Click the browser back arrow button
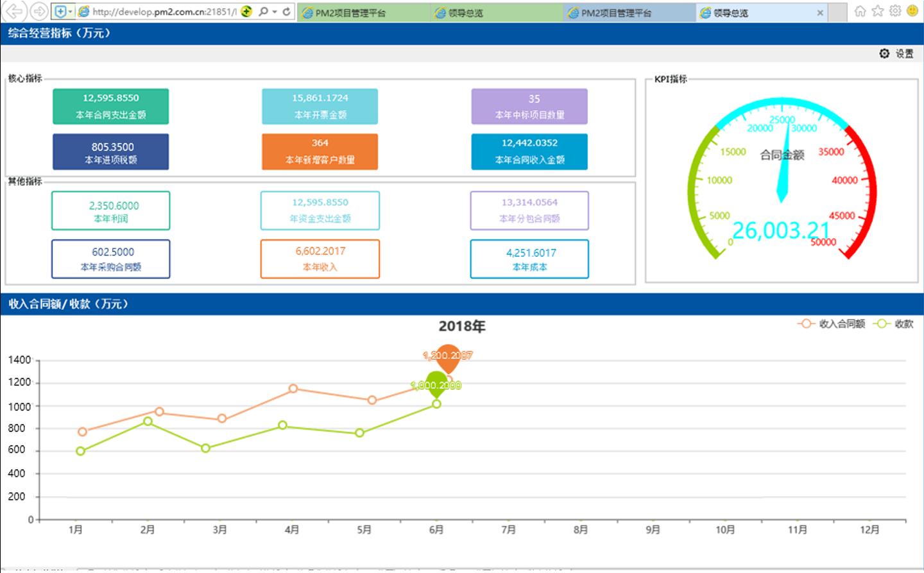The height and width of the screenshot is (573, 924). point(14,12)
